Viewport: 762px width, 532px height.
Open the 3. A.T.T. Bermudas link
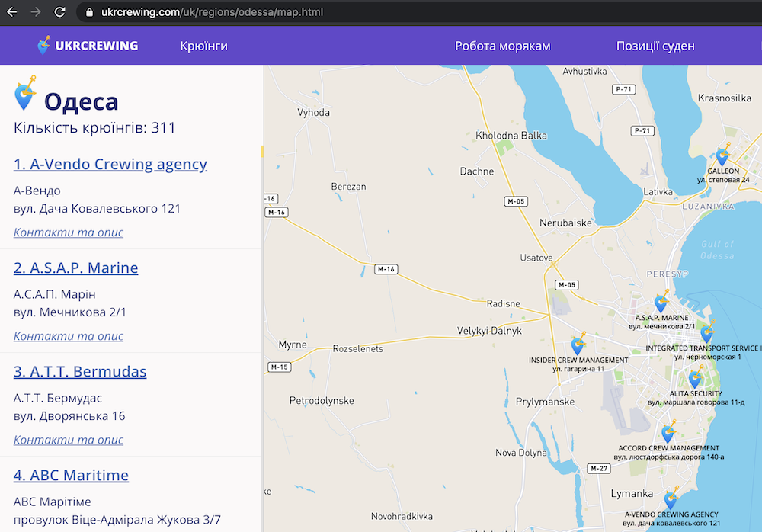pos(80,371)
